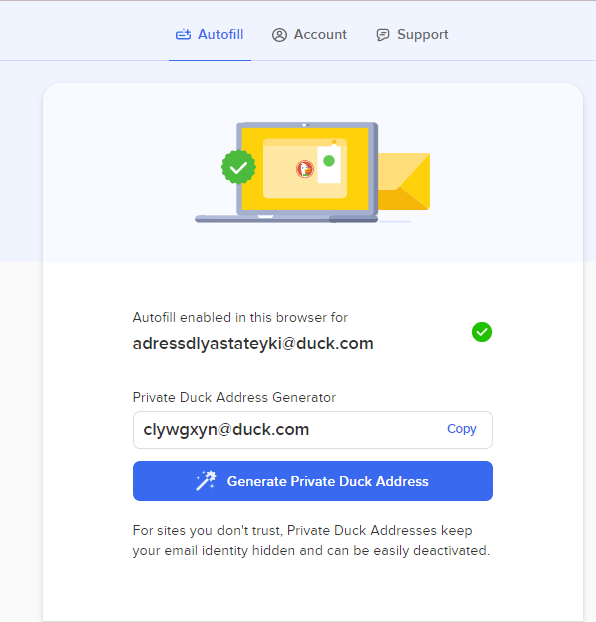This screenshot has height=622, width=596.
Task: Click the laptop screen illustration
Action: tap(305, 169)
